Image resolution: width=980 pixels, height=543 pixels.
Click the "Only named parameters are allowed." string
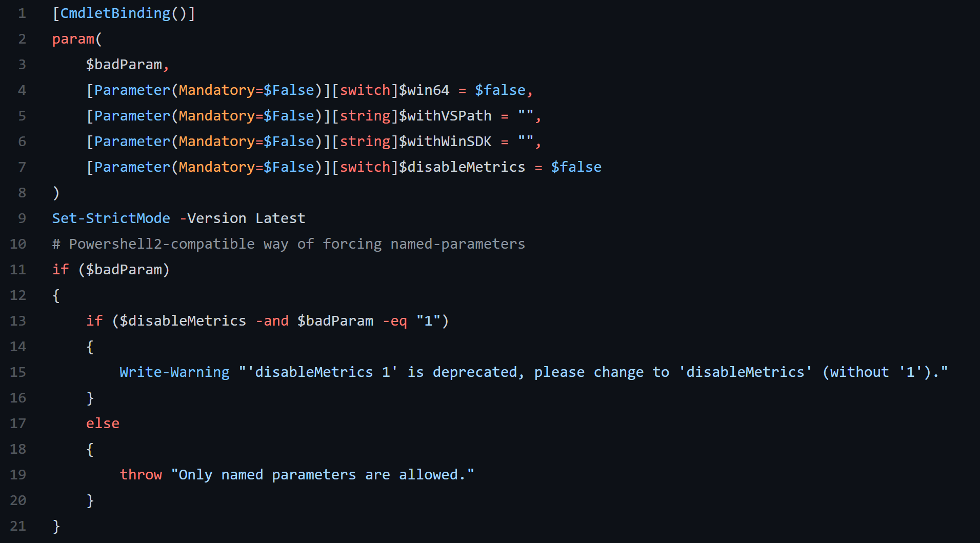[x=322, y=475]
